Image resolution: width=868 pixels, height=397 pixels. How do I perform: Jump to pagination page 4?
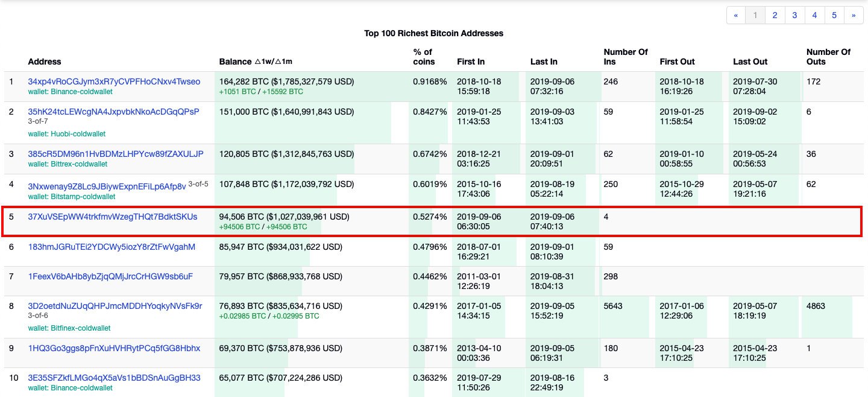coord(814,16)
